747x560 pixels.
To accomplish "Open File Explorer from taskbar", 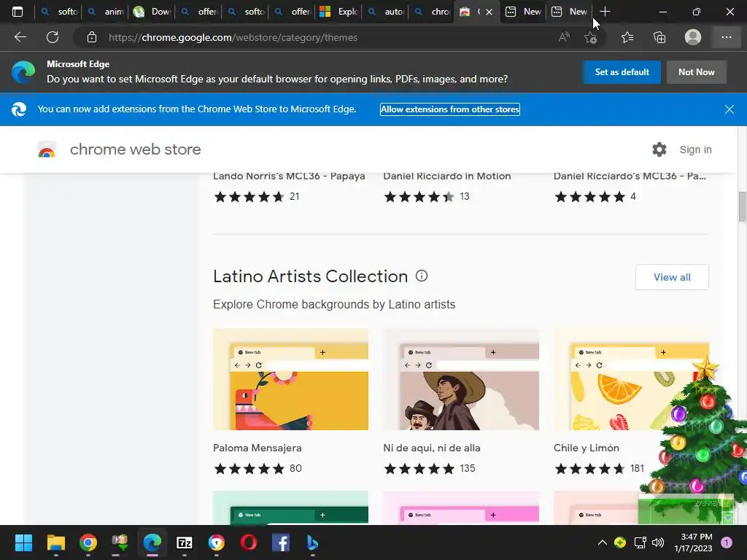I will [55, 542].
